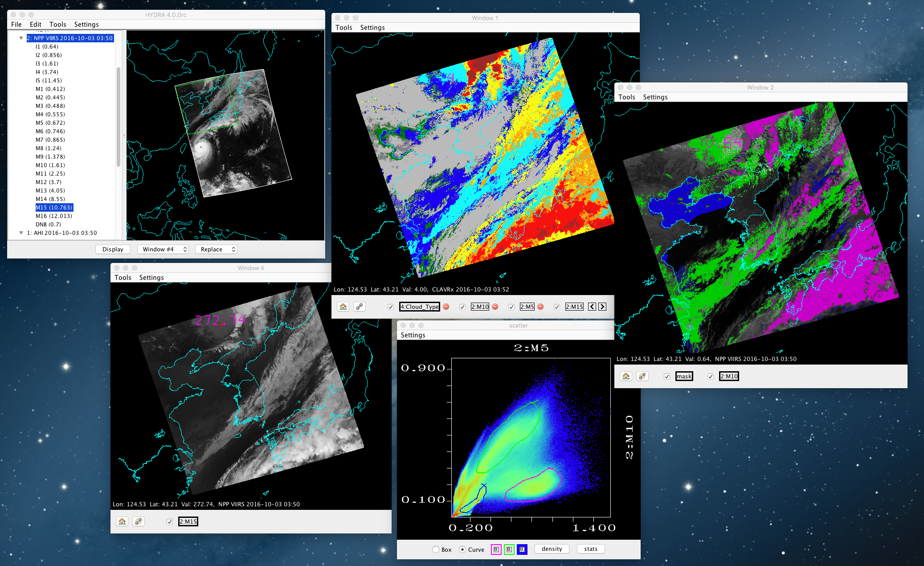Click the Display button
This screenshot has height=566, width=924.
tap(113, 249)
